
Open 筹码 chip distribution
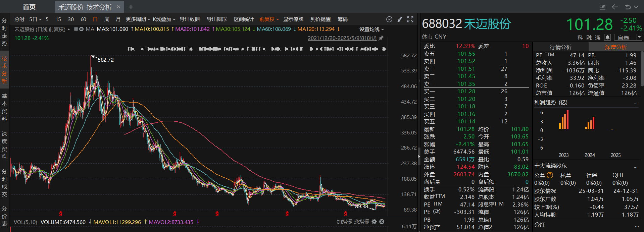point(343,19)
